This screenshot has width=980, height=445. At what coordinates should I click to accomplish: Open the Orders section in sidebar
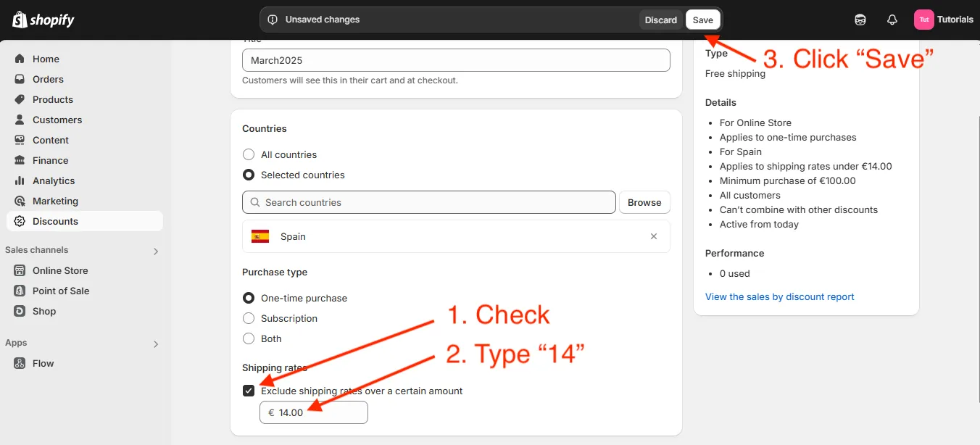[48, 79]
